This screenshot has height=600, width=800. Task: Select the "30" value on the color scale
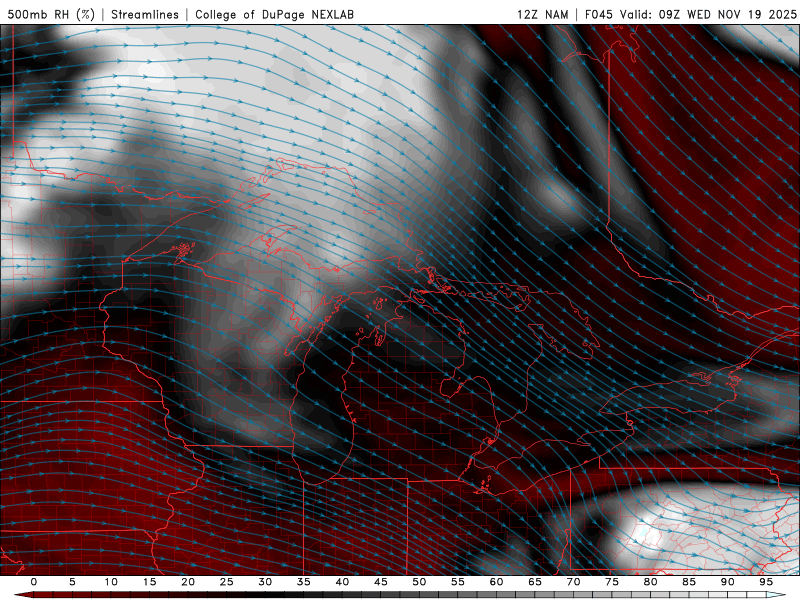point(265,582)
